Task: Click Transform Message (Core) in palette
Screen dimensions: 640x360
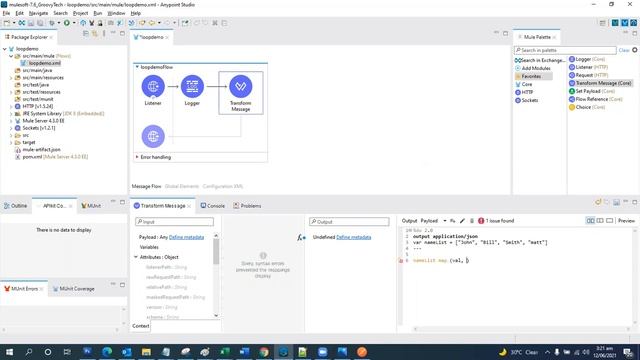Action: (600, 83)
